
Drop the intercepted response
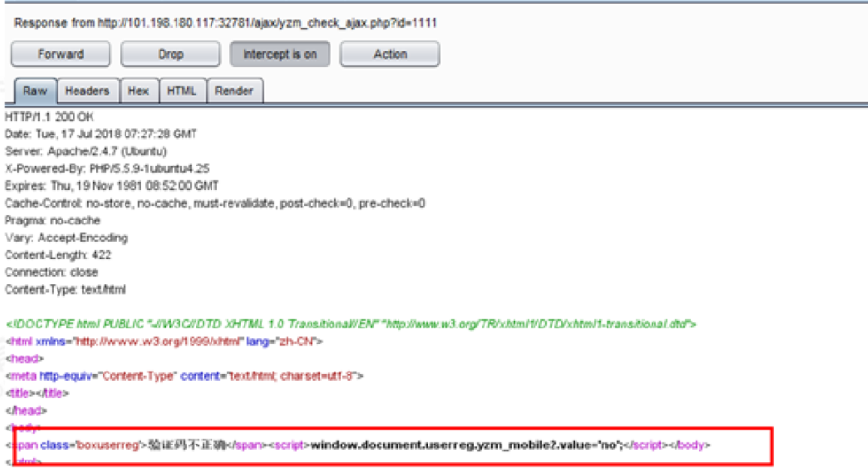pyautogui.click(x=170, y=54)
